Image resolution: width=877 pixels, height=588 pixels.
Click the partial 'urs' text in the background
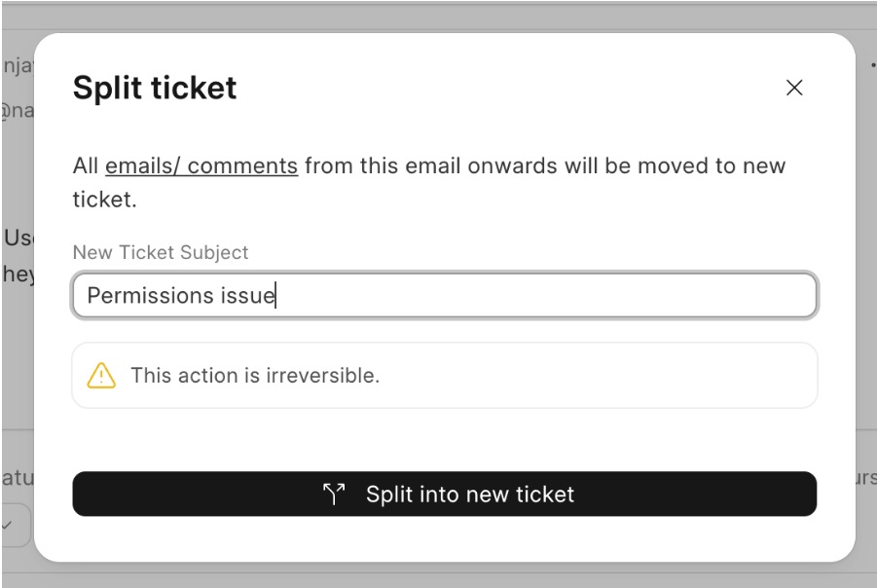coord(866,478)
